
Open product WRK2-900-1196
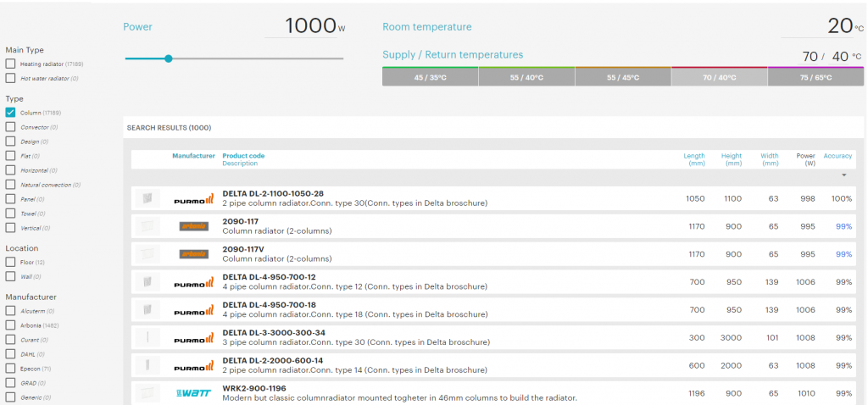pyautogui.click(x=254, y=388)
